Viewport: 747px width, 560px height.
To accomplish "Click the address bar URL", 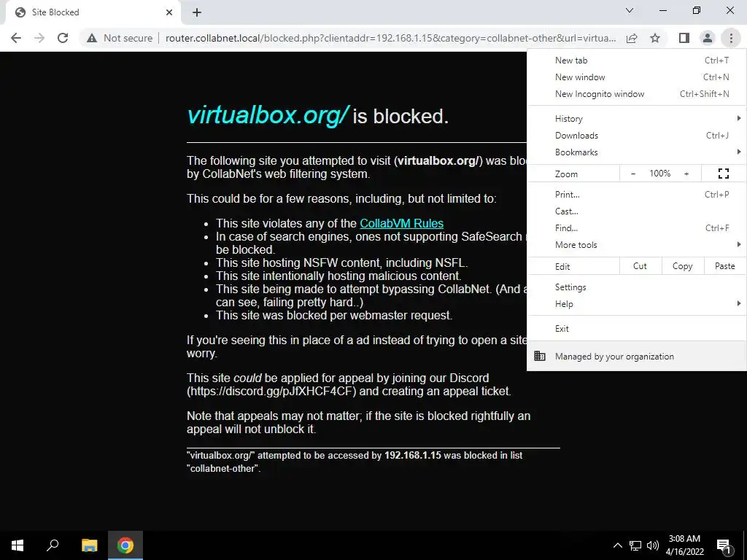I will [x=391, y=38].
